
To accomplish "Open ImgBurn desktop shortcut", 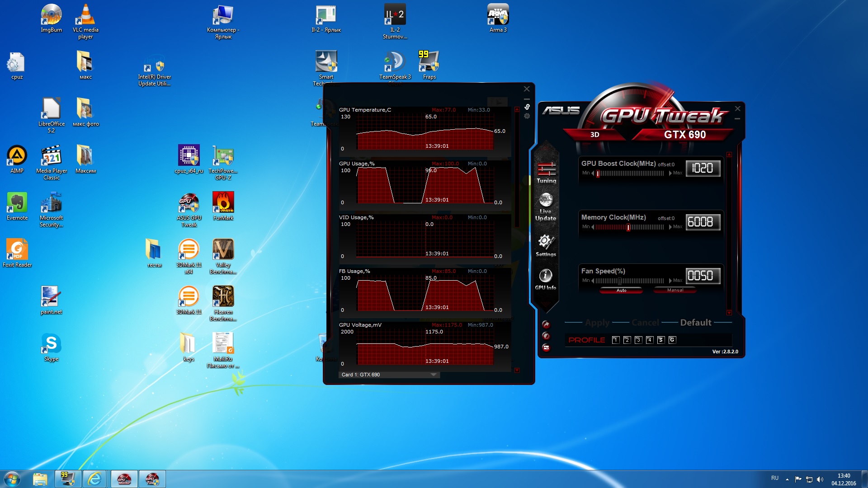I will (x=52, y=18).
